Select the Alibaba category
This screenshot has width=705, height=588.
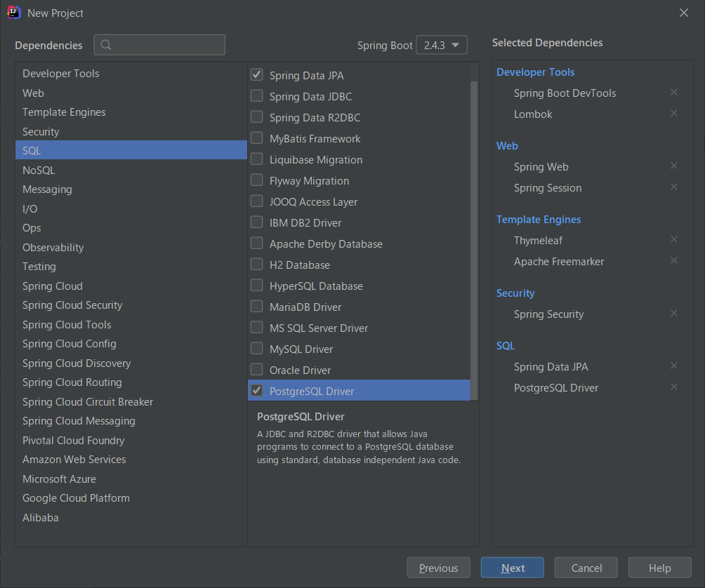[131, 518]
